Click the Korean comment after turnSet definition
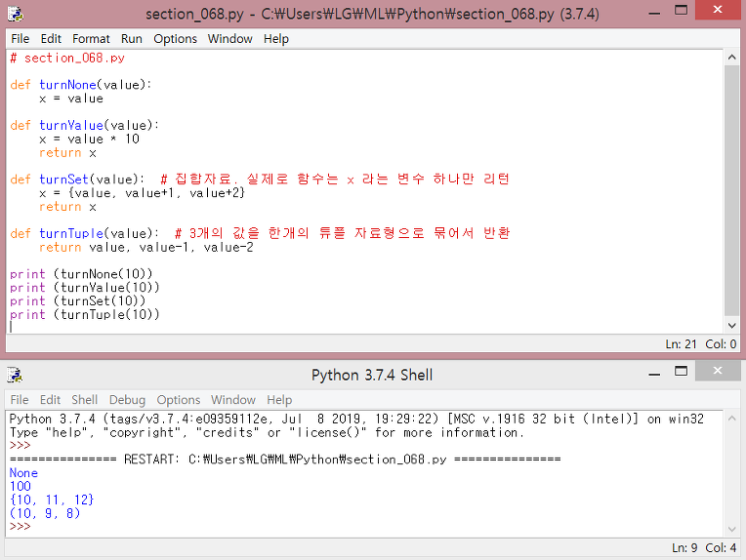This screenshot has height=560, width=746. coord(335,180)
